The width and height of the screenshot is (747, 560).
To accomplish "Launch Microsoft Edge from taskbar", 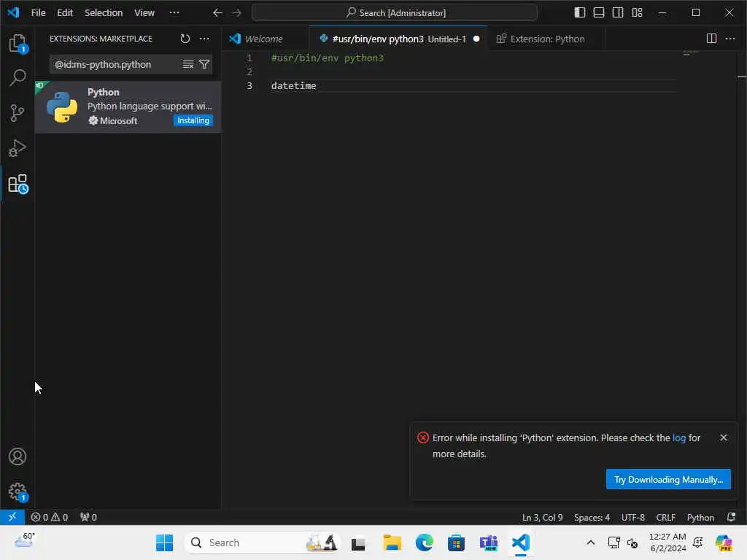I will [x=425, y=542].
